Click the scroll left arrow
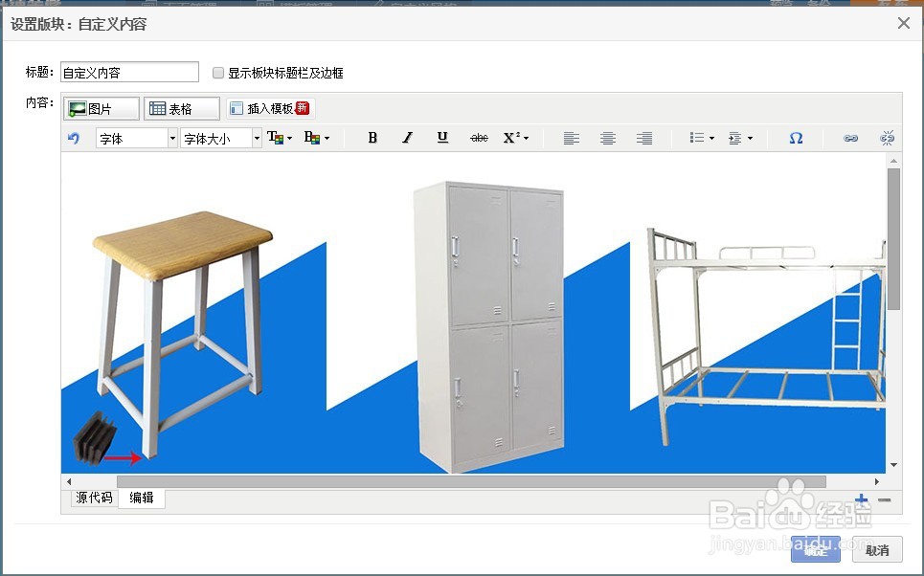Screen dimensions: 924x576 [69, 482]
